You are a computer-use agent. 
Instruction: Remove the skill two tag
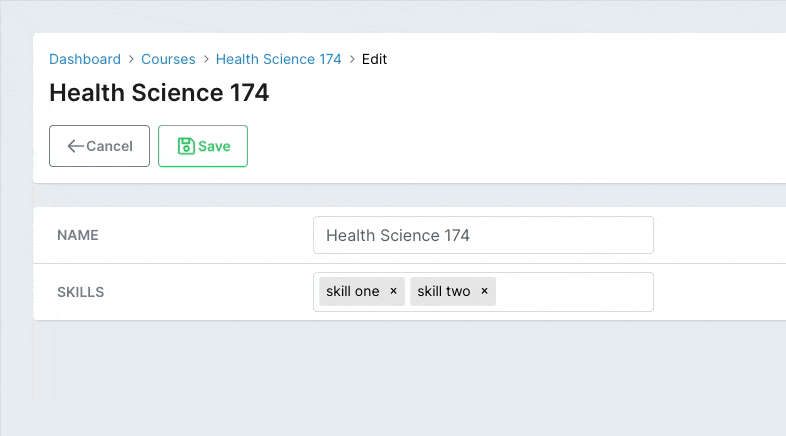(484, 291)
